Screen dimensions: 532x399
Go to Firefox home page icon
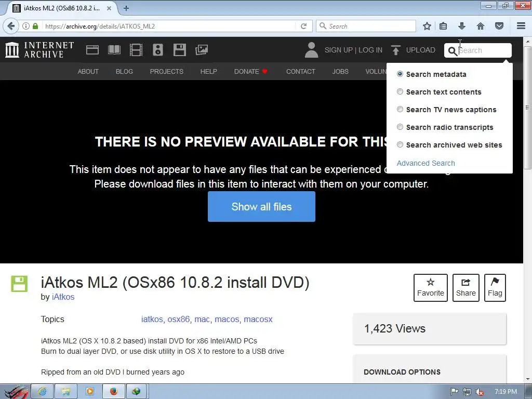[x=481, y=26]
